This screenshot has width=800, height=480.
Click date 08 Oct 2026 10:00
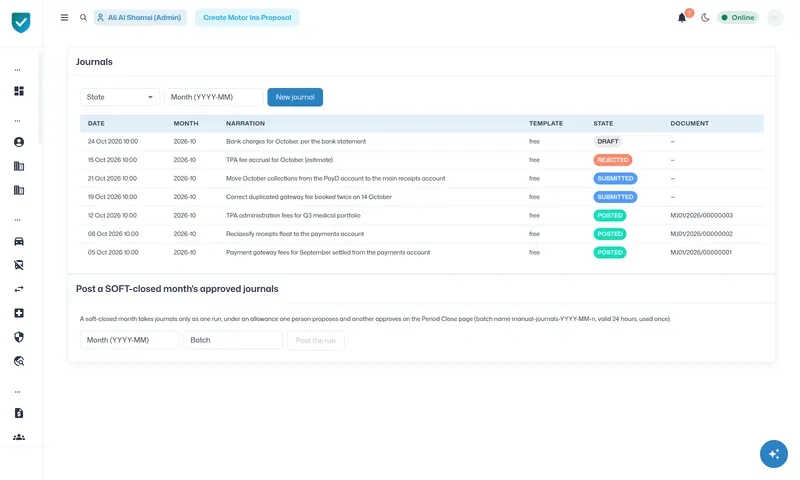[x=113, y=234]
